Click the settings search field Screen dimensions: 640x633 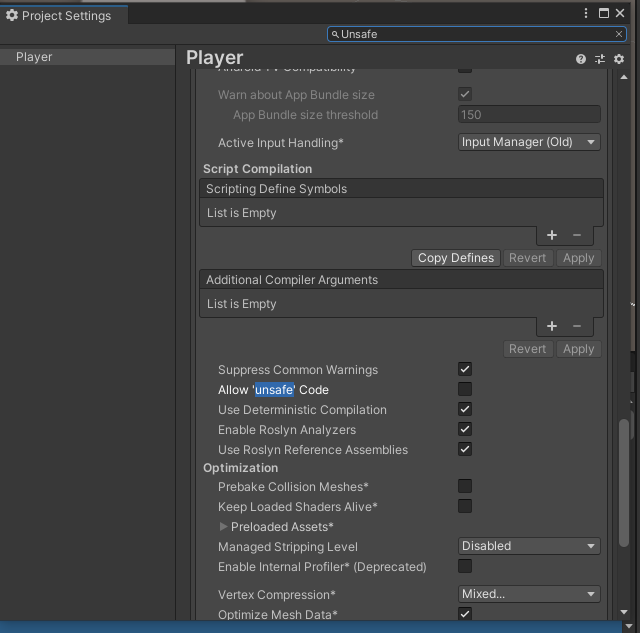pos(476,34)
